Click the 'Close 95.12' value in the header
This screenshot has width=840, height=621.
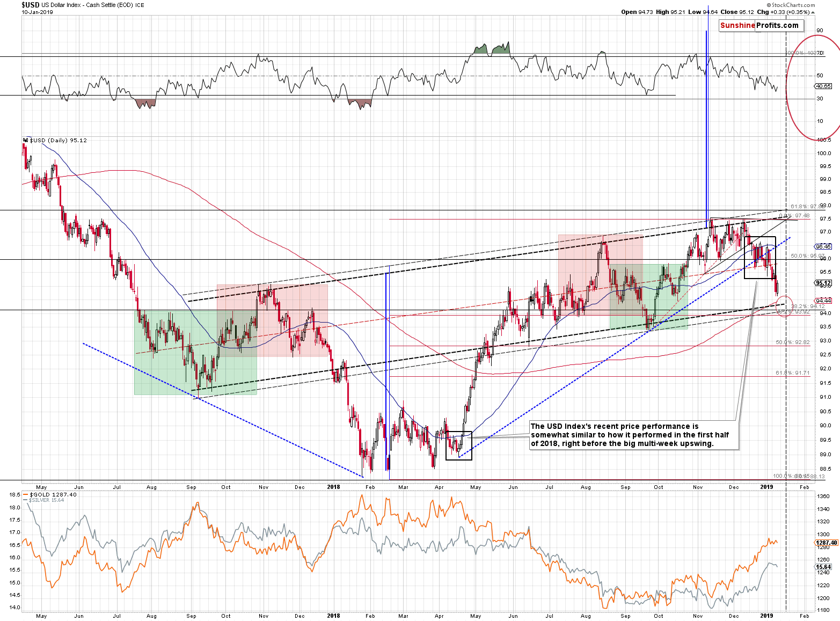coord(737,12)
